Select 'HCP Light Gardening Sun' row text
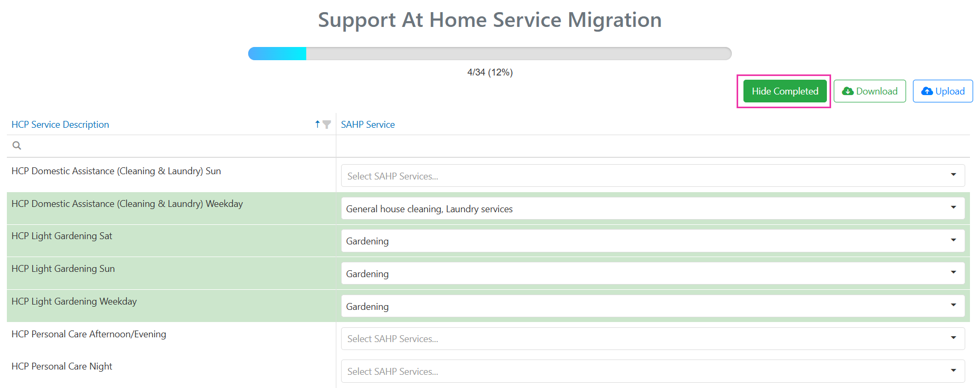 pyautogui.click(x=63, y=269)
